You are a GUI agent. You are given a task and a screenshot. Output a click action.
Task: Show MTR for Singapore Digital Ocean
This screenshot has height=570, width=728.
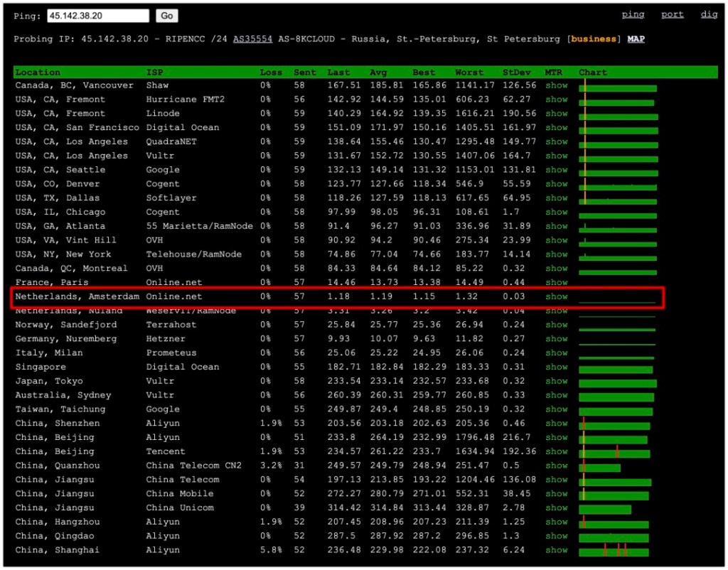pyautogui.click(x=556, y=367)
